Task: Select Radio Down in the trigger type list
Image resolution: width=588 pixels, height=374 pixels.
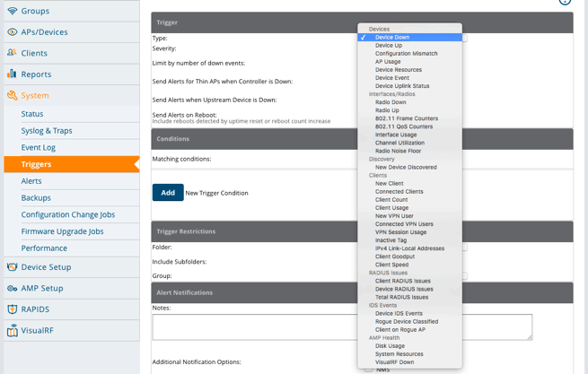Action: coord(391,102)
